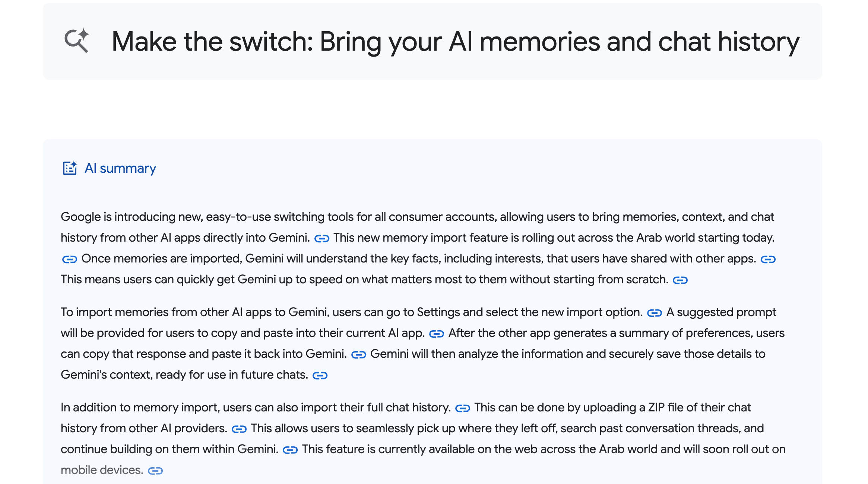Click citation link after 'current AI app.'
This screenshot has width=868, height=484.
pos(437,334)
